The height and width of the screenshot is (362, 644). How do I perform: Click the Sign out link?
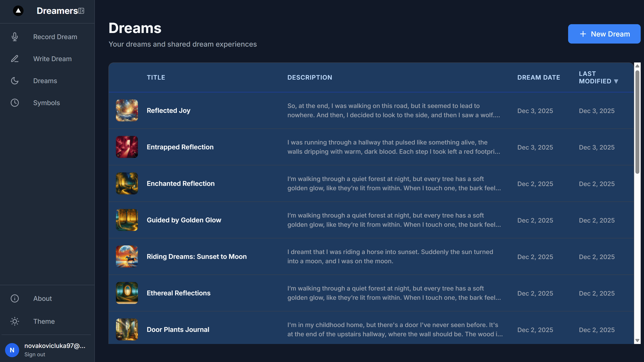point(35,354)
